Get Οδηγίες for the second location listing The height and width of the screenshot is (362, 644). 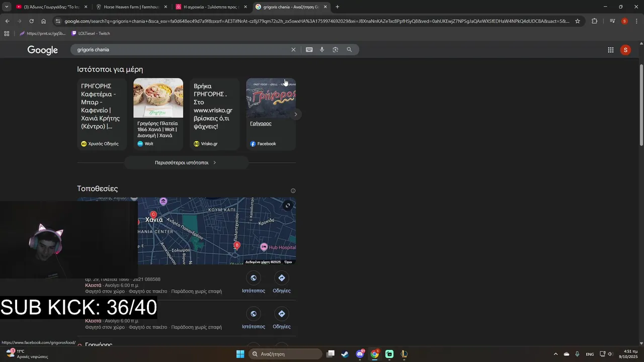coord(281,319)
